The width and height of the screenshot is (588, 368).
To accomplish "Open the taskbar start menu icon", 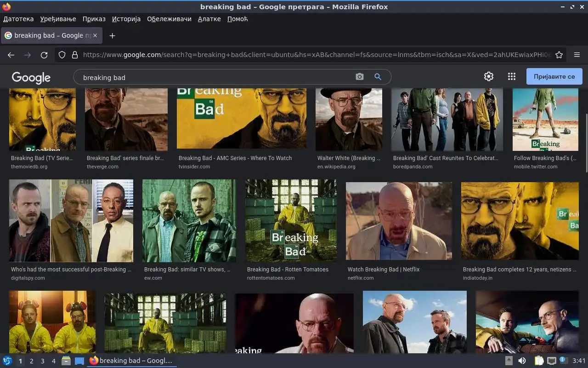I will coord(7,361).
